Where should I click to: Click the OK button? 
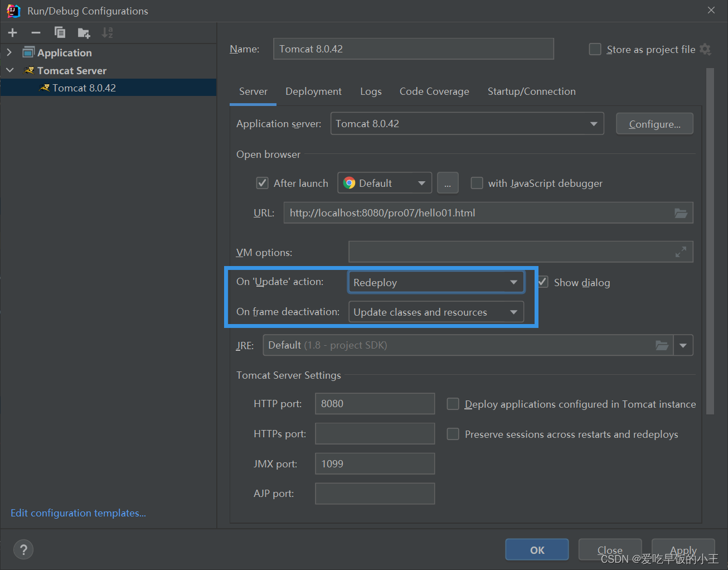[x=537, y=550]
